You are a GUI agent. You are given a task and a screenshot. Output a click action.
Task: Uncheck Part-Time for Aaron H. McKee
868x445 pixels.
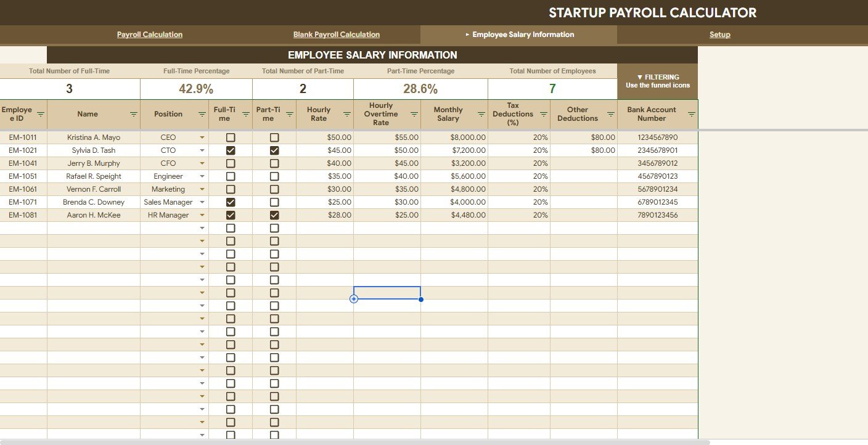click(274, 215)
